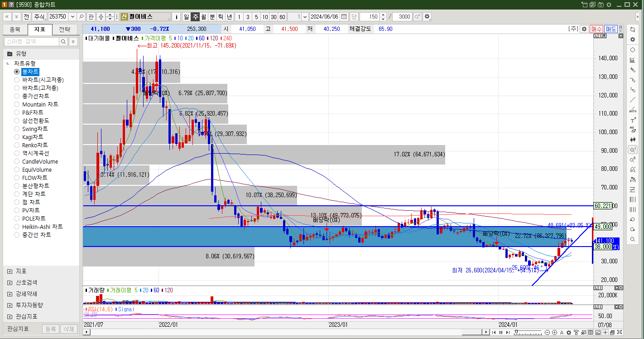Select the AUTO trendline tool

pos(633,110)
